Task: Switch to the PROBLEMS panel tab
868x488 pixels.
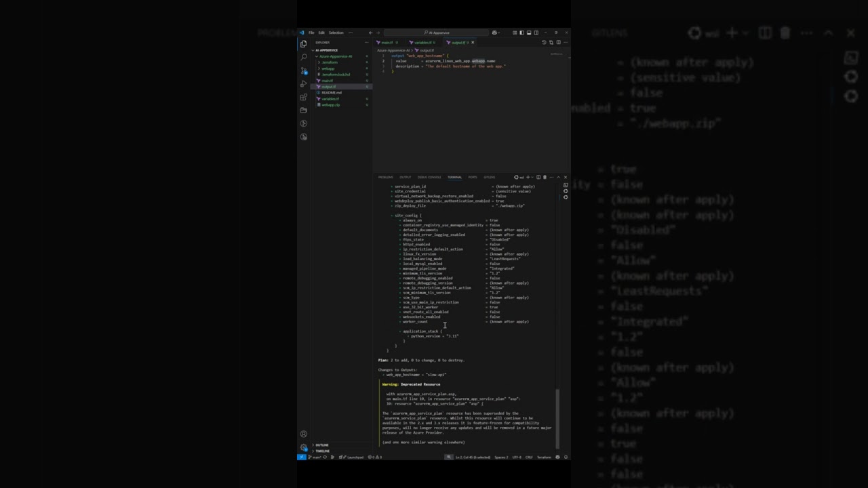Action: [x=386, y=177]
